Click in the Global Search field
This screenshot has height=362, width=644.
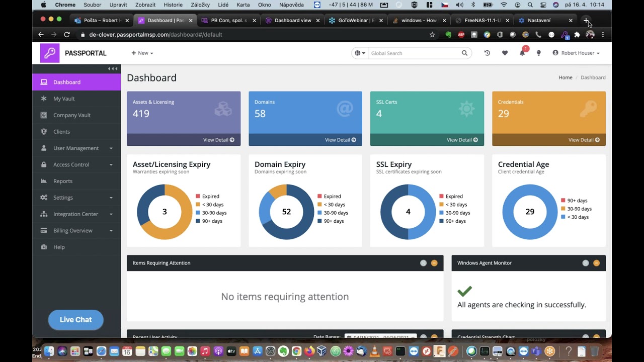(x=415, y=53)
